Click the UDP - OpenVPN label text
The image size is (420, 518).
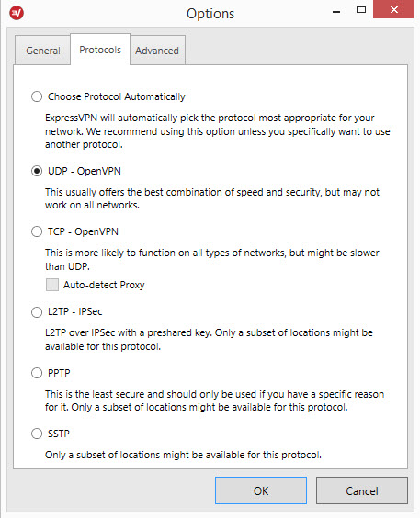85,171
